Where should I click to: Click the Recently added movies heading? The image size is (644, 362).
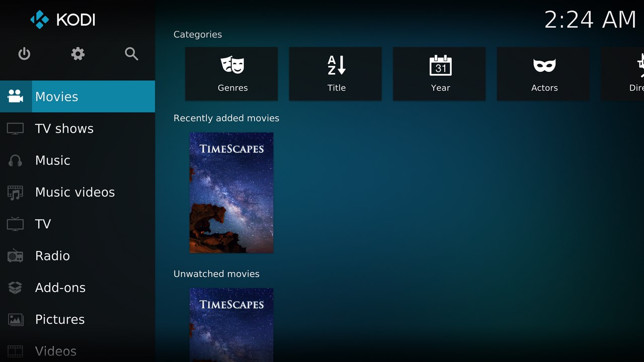coord(226,118)
